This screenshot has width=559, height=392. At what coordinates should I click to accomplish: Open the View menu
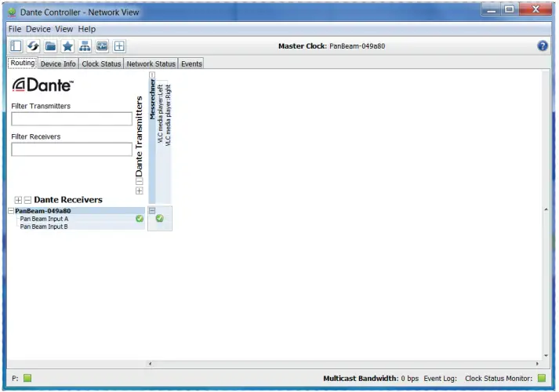[x=64, y=29]
